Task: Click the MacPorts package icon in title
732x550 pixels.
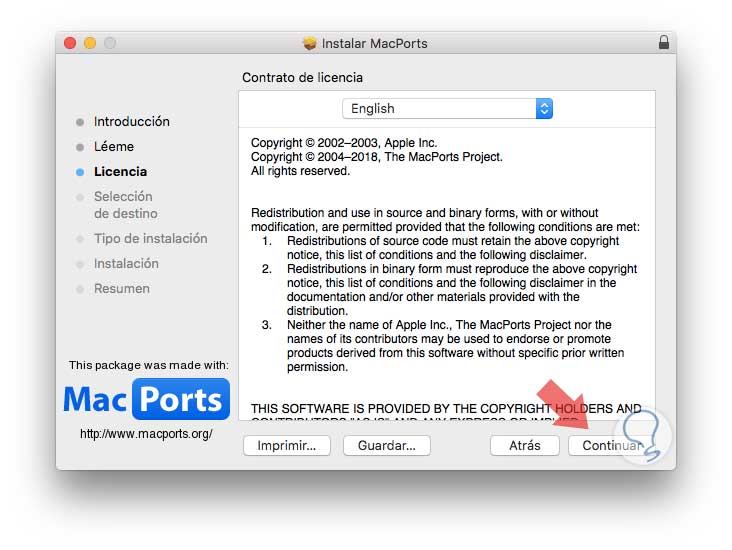Action: [310, 43]
